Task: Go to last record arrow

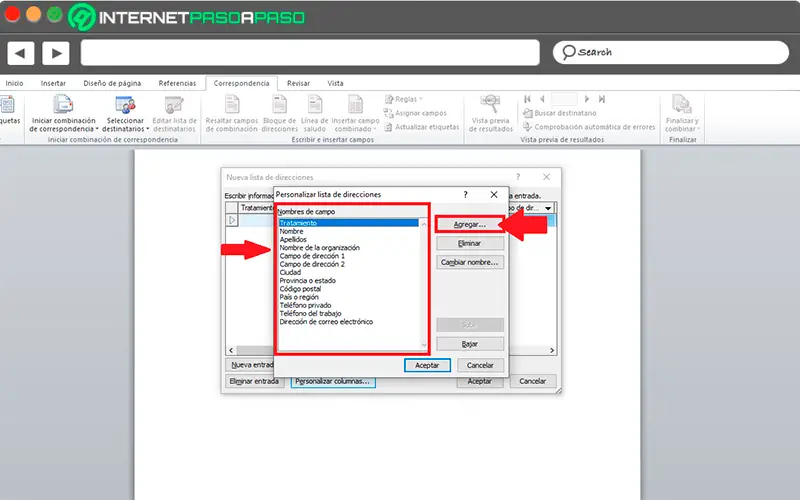Action: [602, 99]
